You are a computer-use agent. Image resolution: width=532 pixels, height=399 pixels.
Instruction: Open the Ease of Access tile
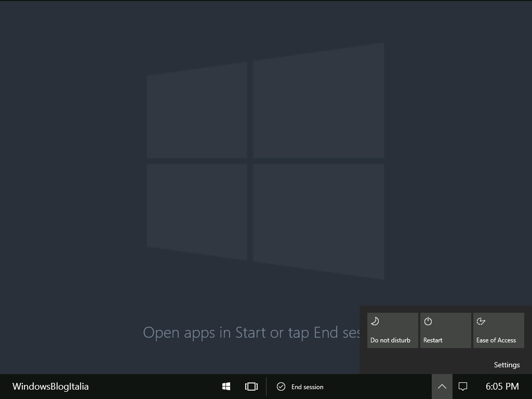(498, 330)
